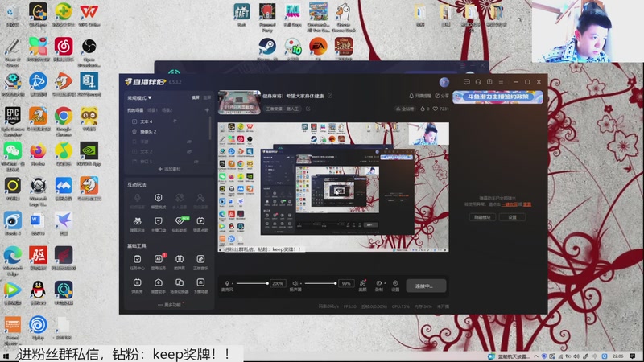Click the speaker 99% value field
Viewport: 644px width, 362px height.
pyautogui.click(x=346, y=283)
